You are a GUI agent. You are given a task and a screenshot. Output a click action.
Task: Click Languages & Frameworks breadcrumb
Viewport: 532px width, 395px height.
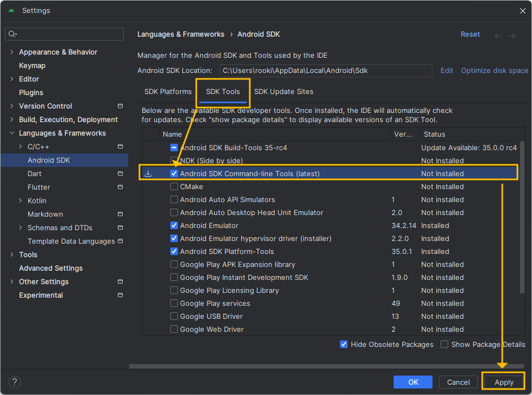[x=181, y=34]
